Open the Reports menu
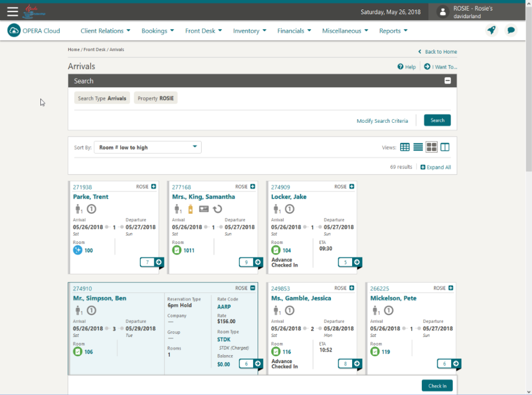532x395 pixels. coord(393,31)
